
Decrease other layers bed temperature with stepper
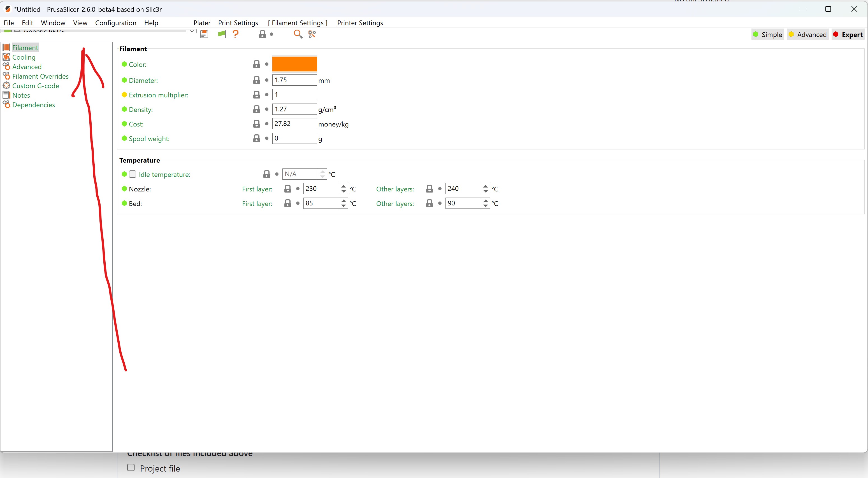pyautogui.click(x=485, y=206)
